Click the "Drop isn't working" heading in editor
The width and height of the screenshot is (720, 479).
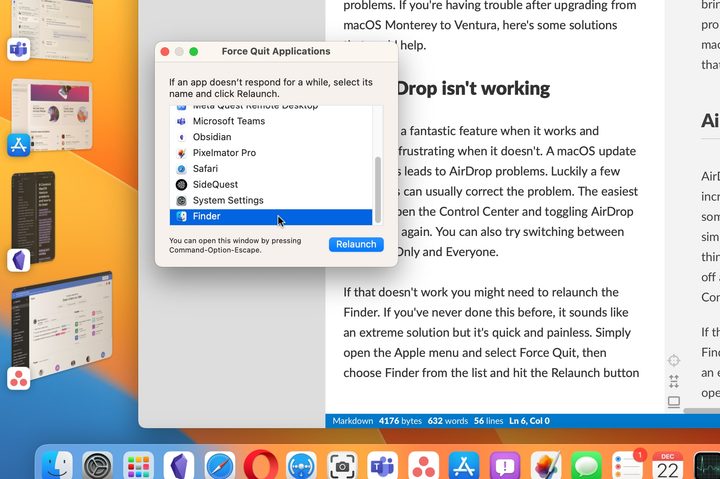[473, 89]
